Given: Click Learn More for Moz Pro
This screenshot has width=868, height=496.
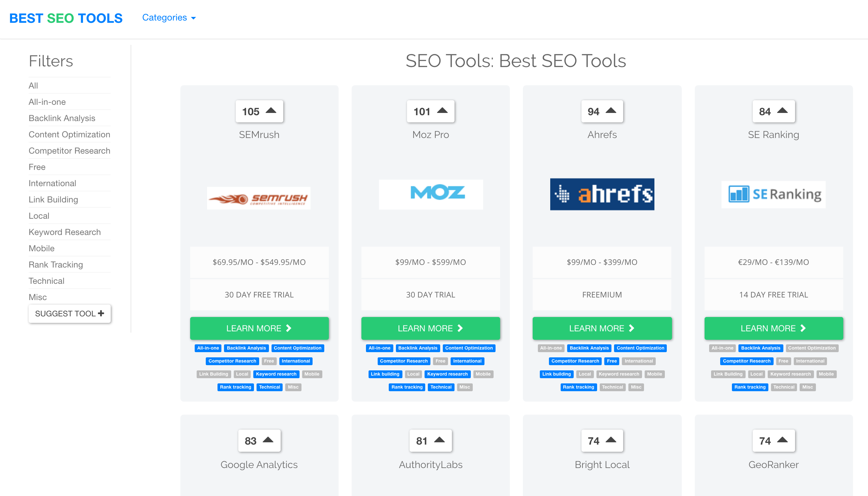Looking at the screenshot, I should (430, 328).
